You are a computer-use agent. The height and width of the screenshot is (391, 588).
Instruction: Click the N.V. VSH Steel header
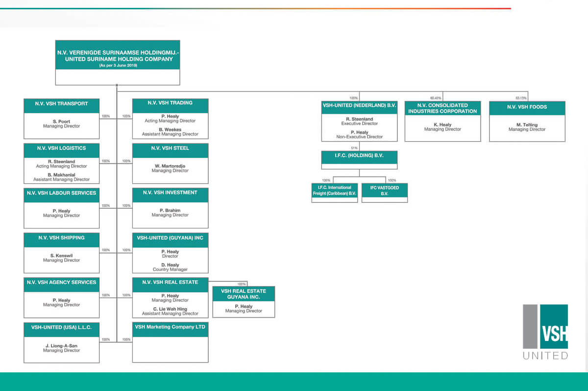170,148
